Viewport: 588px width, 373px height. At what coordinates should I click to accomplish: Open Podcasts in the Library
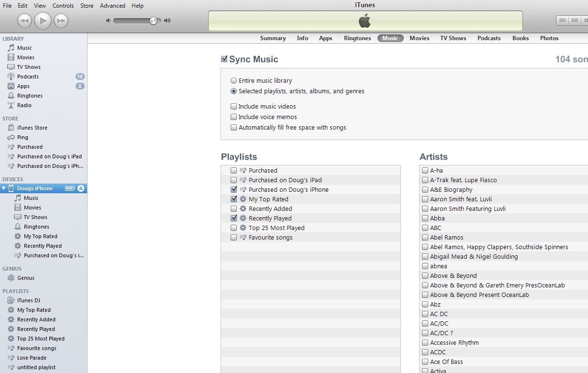click(x=28, y=77)
